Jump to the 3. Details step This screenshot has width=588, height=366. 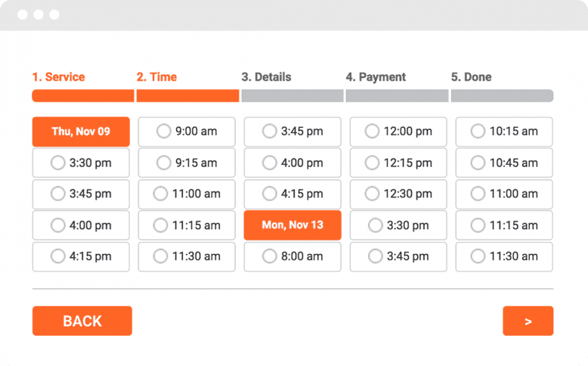(x=266, y=77)
